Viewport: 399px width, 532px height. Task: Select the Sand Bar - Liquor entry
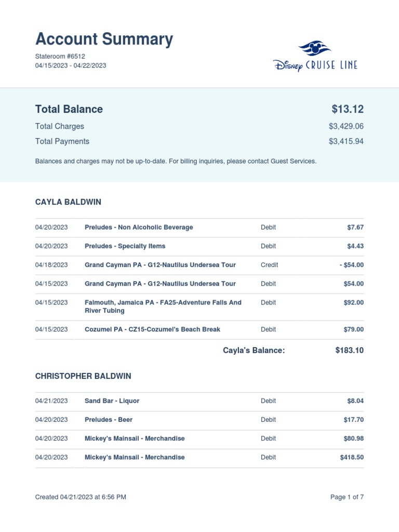[x=112, y=401]
